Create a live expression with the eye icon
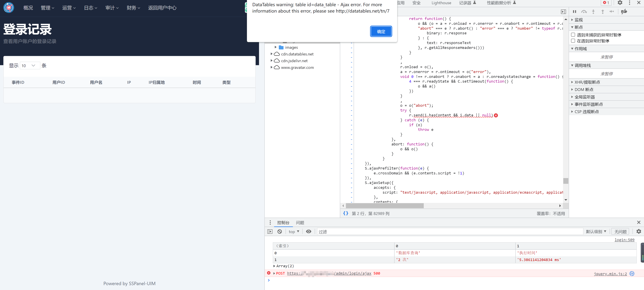Image resolution: width=644 pixels, height=290 pixels. 308,231
